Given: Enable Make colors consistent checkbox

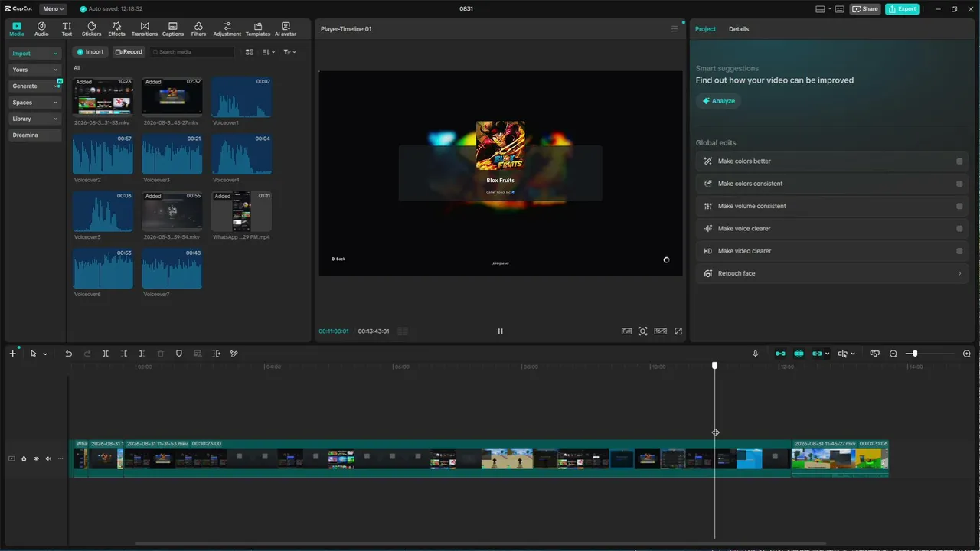Looking at the screenshot, I should [959, 184].
